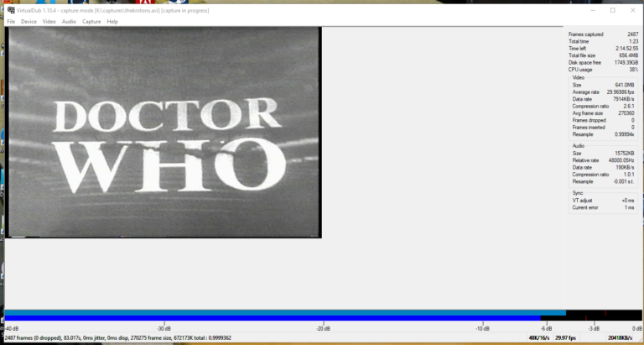Click the Frames captured statistic row

(603, 34)
